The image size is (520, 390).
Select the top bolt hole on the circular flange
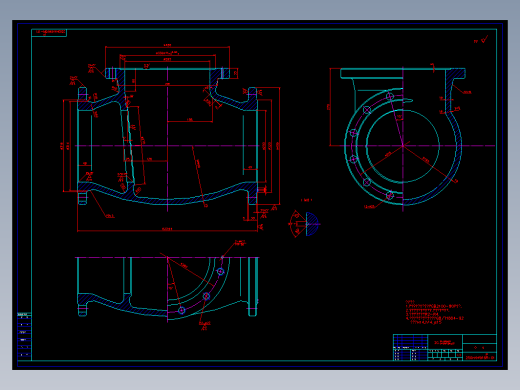click(390, 97)
